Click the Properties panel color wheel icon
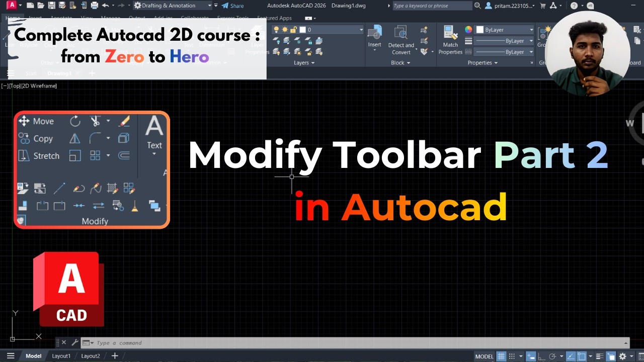 pyautogui.click(x=468, y=30)
